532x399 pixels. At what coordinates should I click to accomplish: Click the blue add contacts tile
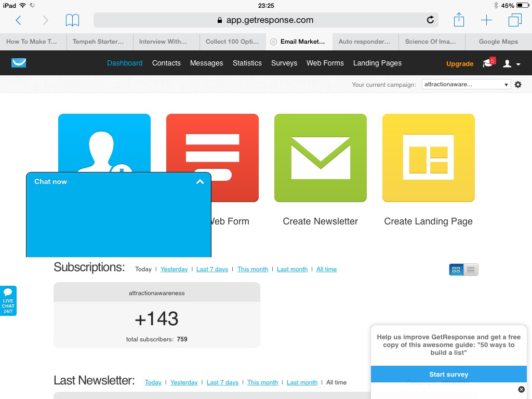click(x=104, y=143)
